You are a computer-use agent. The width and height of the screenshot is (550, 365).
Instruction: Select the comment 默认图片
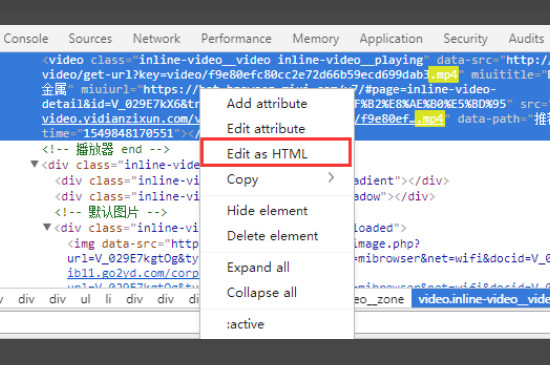pyautogui.click(x=110, y=212)
